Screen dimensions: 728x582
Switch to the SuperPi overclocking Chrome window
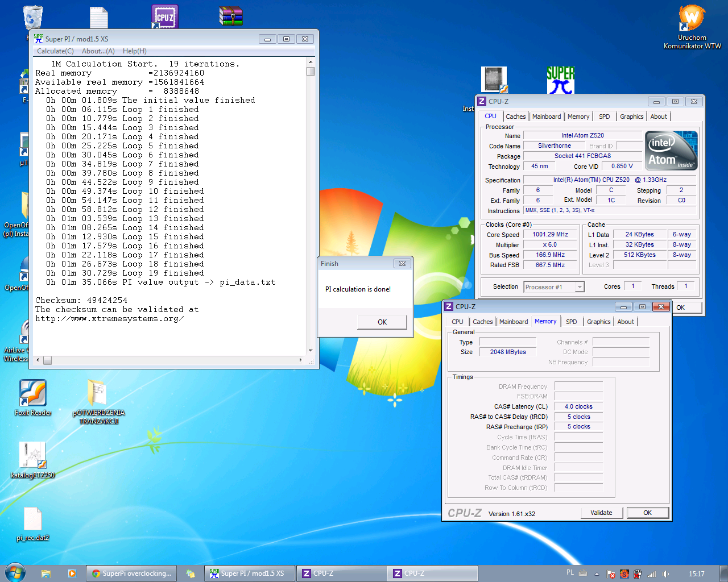coord(131,573)
